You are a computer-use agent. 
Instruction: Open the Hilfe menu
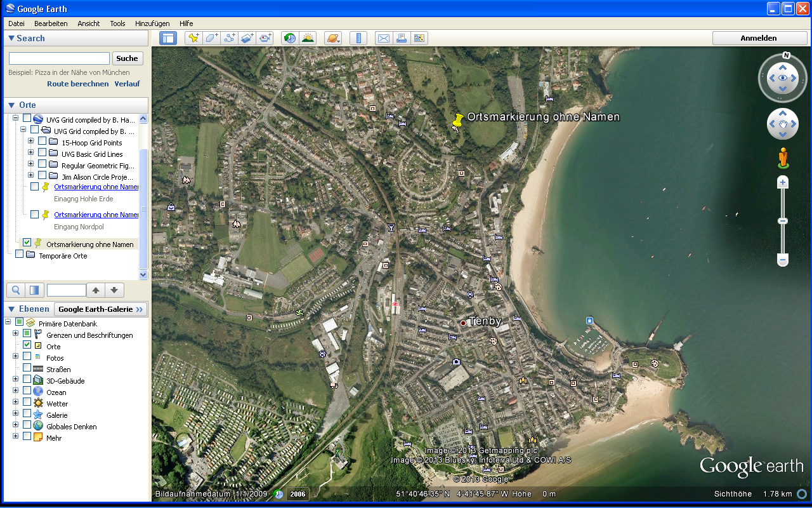pos(186,23)
